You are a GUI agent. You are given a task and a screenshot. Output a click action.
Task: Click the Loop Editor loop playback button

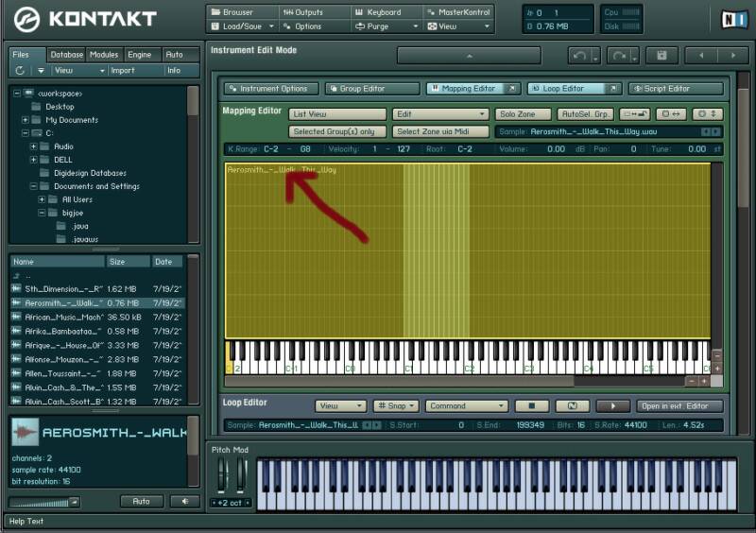click(x=573, y=406)
